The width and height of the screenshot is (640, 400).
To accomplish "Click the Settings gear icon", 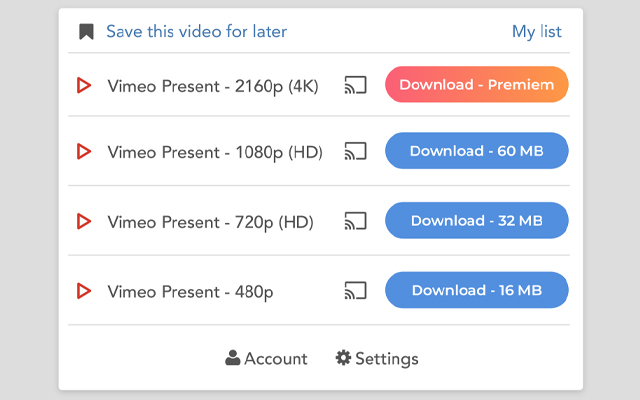I will pyautogui.click(x=343, y=358).
